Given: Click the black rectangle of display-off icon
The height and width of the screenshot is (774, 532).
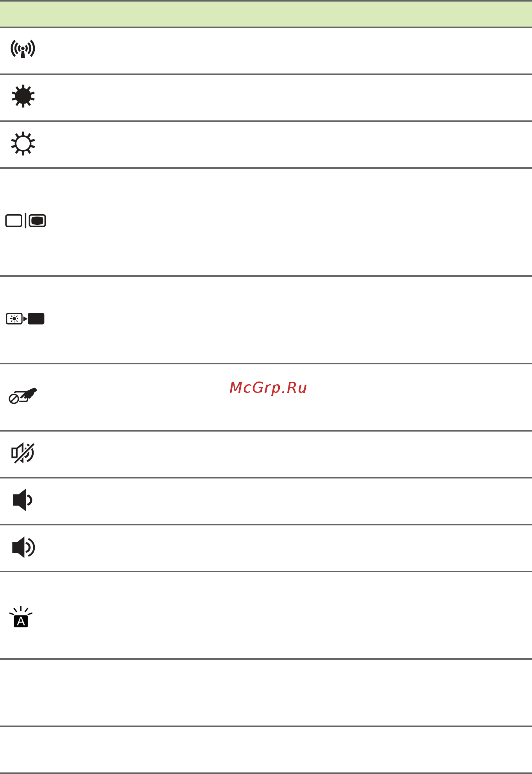Looking at the screenshot, I should pos(36,319).
